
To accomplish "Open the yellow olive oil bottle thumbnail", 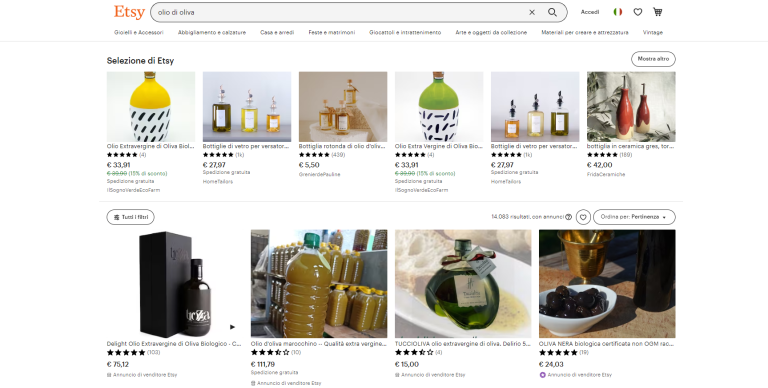I will 151,107.
